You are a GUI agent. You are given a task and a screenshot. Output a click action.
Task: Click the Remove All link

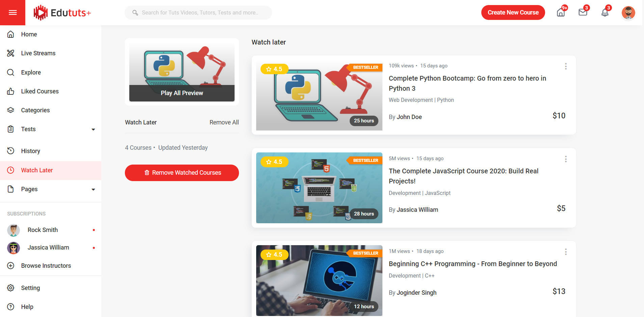click(x=224, y=122)
